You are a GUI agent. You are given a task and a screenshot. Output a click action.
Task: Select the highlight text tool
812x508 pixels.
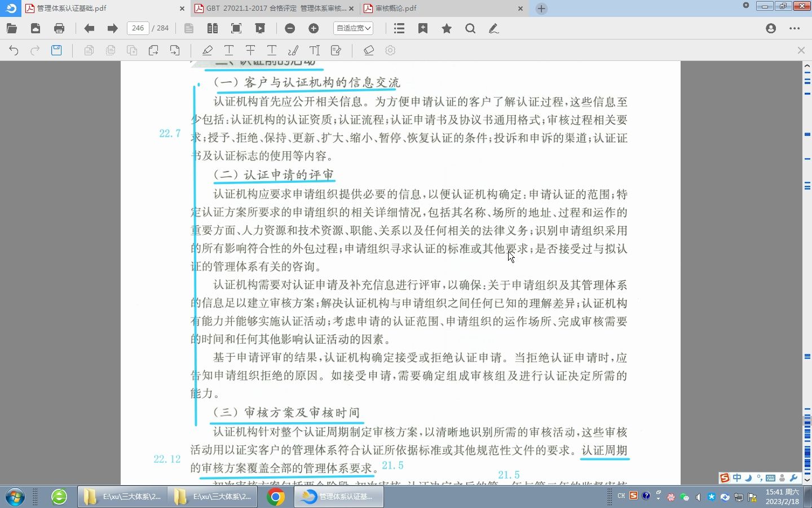(207, 50)
